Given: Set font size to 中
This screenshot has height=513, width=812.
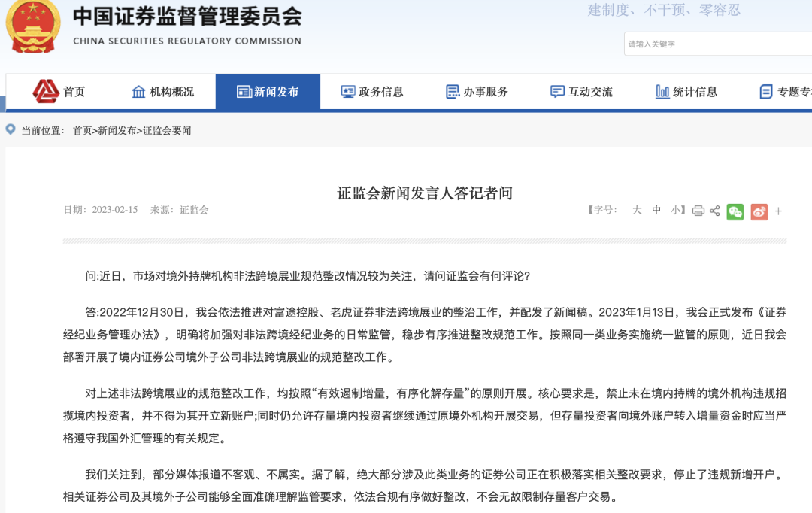Looking at the screenshot, I should click(x=656, y=210).
